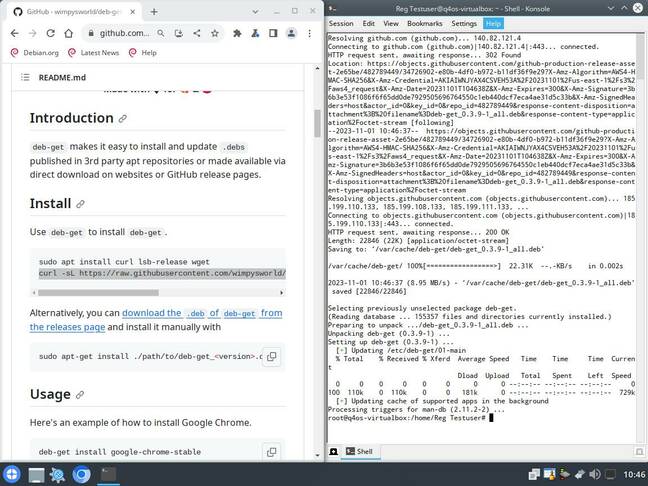648x486 pixels.
Task: Open the browser home page
Action: pos(69,33)
